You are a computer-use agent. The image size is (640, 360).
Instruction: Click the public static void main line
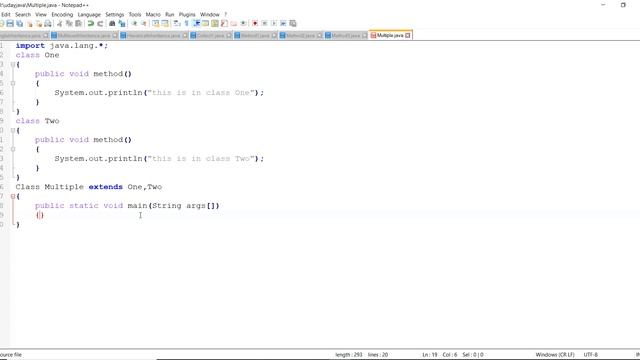(x=127, y=206)
